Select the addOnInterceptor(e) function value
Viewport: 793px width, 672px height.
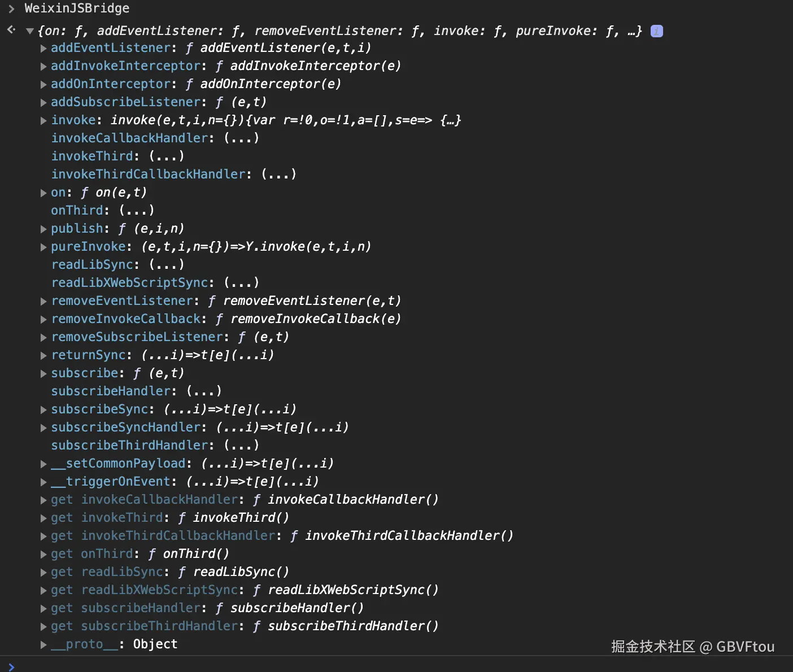[264, 84]
